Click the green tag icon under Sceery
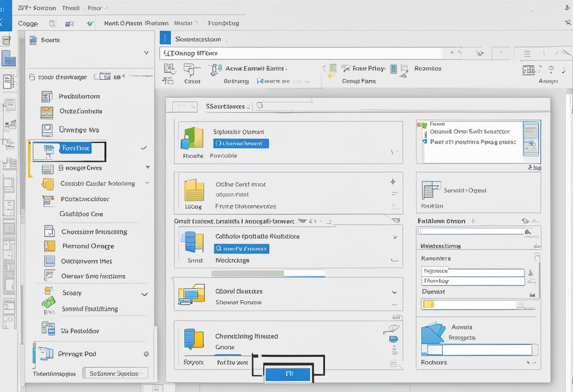 click(x=49, y=302)
